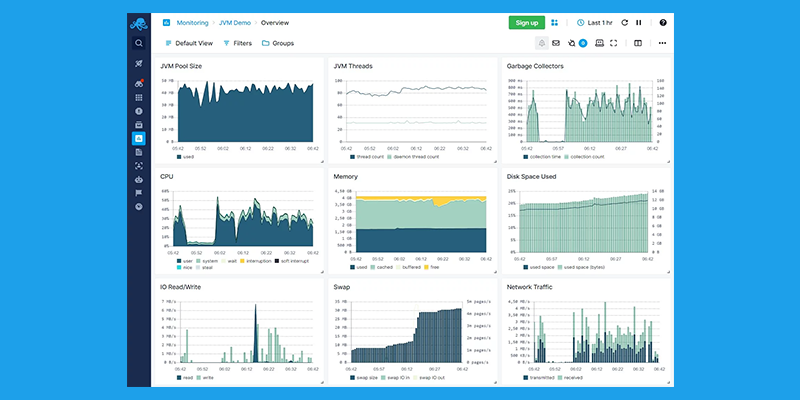
Task: Open the help question mark icon
Action: point(663,22)
